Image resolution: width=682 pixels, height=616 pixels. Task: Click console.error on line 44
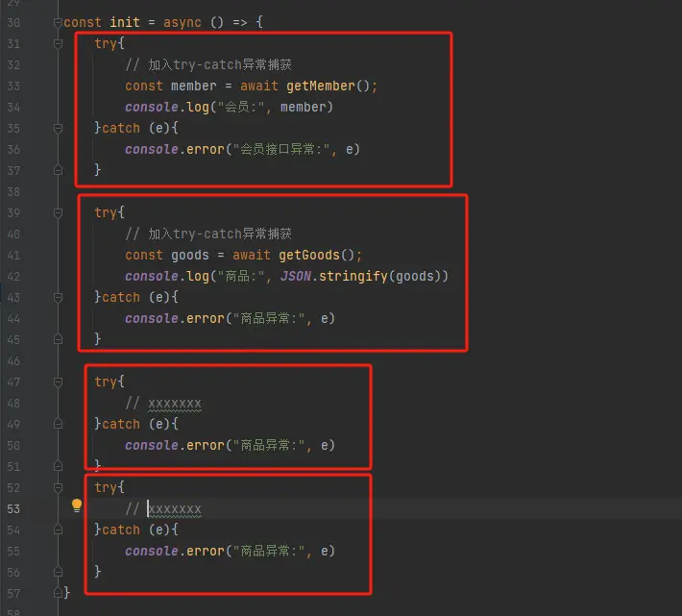175,318
